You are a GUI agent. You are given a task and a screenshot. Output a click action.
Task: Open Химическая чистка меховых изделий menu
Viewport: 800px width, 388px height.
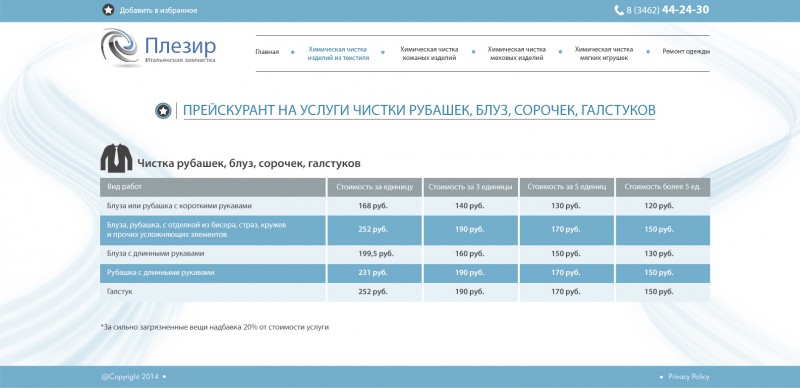point(516,54)
